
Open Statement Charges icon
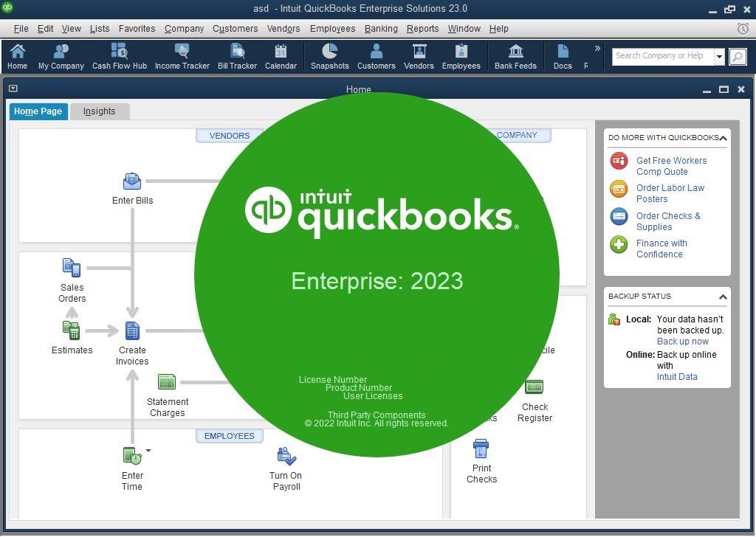click(x=167, y=382)
